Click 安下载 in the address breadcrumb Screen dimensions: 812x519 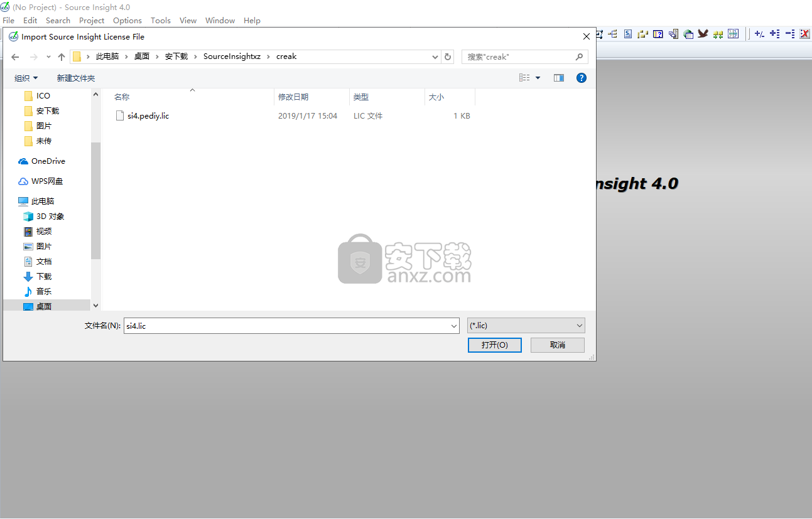pos(176,56)
